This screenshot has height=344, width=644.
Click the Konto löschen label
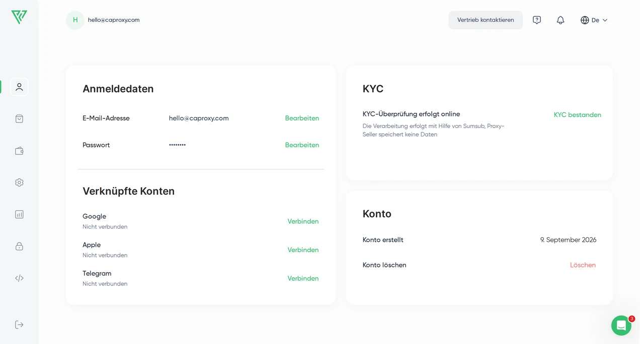[384, 265]
